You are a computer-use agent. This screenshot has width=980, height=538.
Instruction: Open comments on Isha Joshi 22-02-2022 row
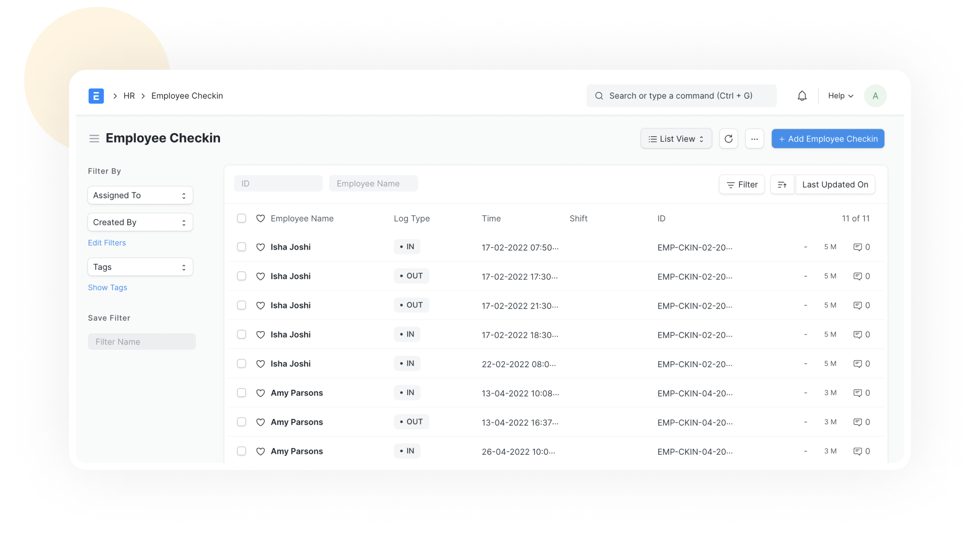tap(861, 364)
